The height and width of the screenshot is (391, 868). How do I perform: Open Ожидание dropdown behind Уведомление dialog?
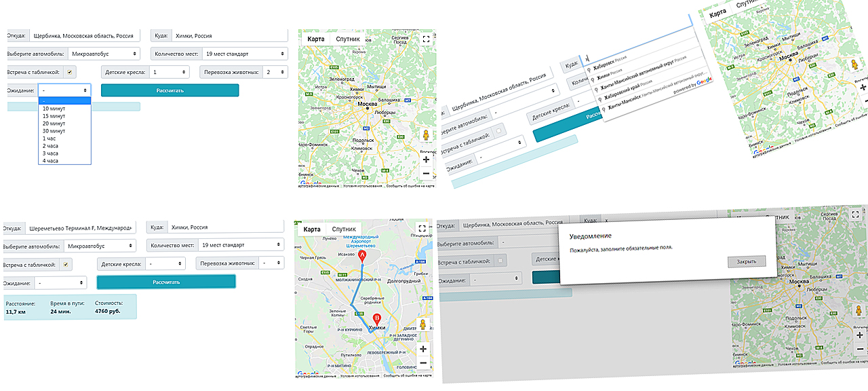pyautogui.click(x=495, y=279)
